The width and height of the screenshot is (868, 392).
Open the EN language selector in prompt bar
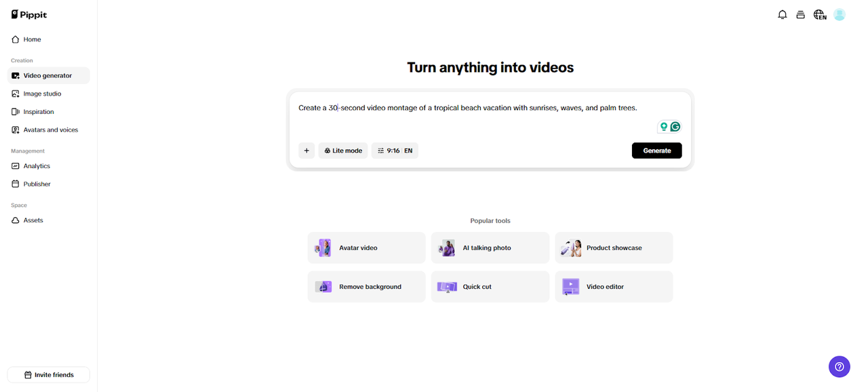[x=408, y=150]
